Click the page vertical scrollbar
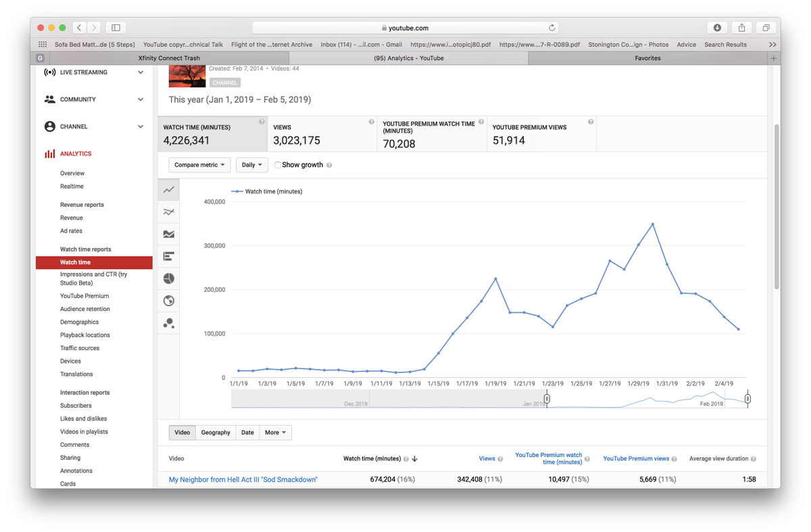Screen dimensions: 811x532 click(x=777, y=207)
